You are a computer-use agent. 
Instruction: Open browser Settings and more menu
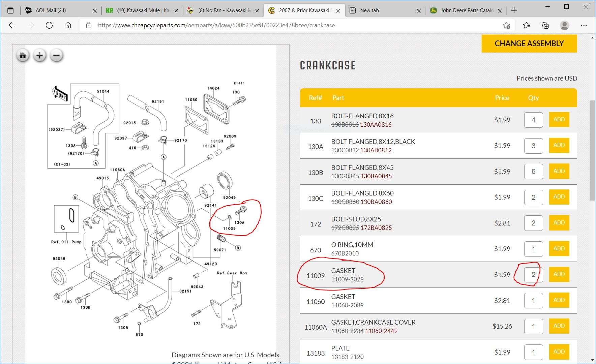tap(584, 25)
